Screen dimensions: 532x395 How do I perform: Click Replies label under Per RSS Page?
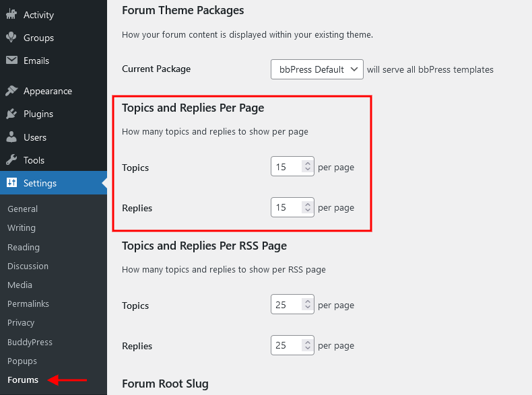point(137,346)
